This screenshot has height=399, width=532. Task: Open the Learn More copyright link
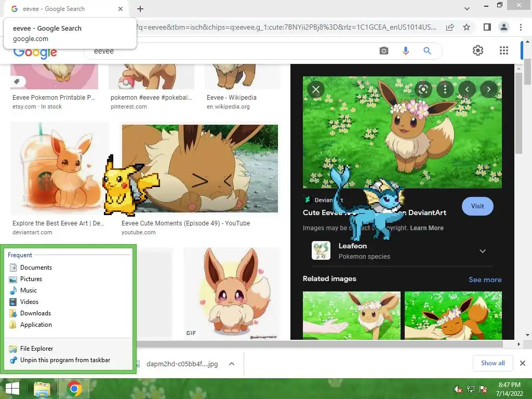(427, 228)
